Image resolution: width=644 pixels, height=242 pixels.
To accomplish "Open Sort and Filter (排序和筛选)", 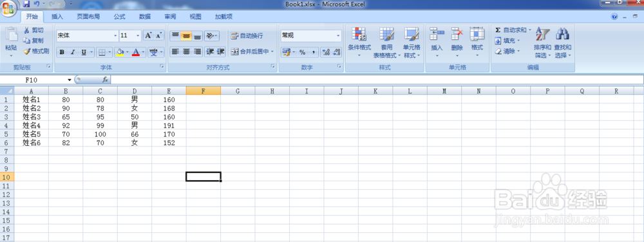I will 542,43.
